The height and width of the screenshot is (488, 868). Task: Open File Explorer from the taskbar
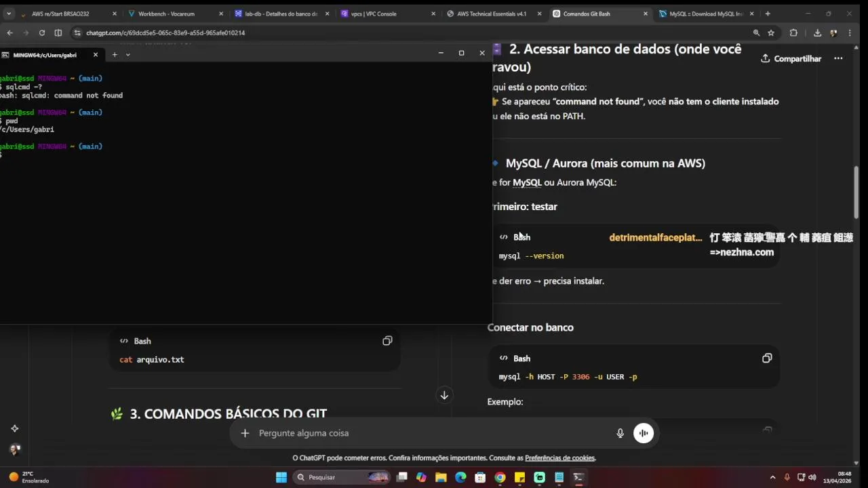(x=441, y=477)
